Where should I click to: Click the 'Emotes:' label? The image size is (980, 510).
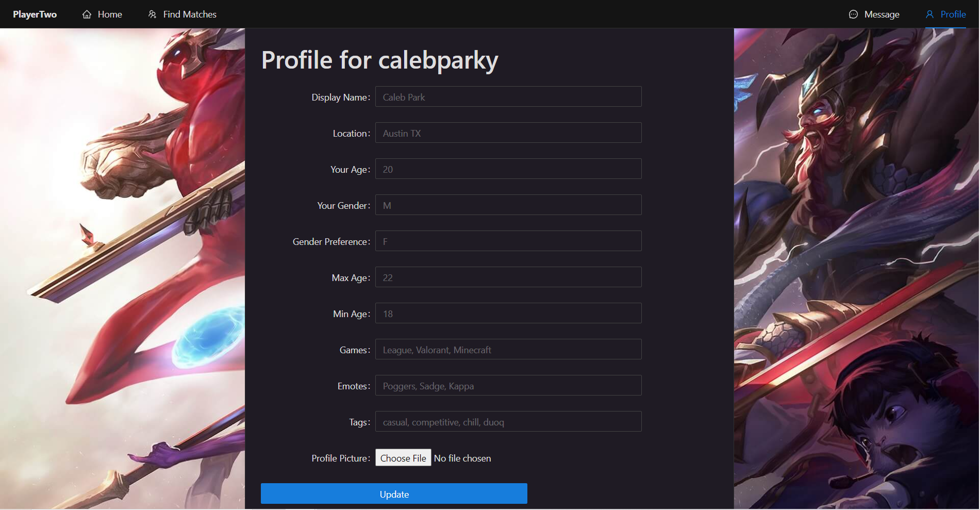[x=354, y=386]
